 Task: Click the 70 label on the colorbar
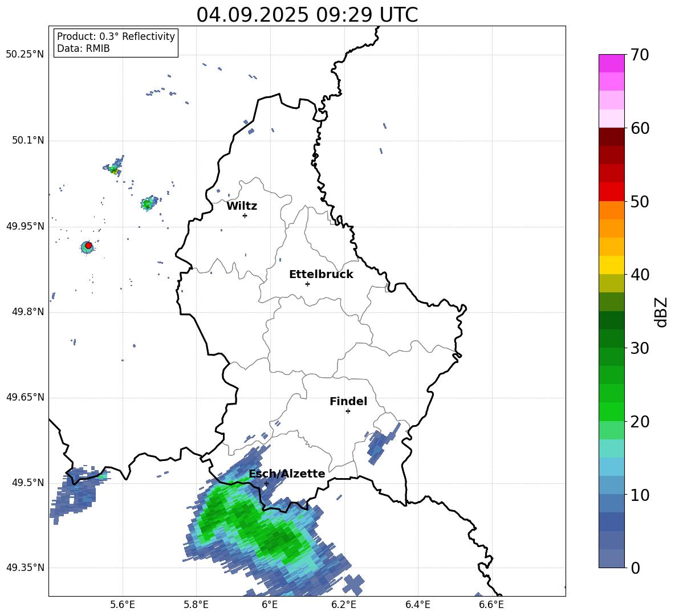640,55
